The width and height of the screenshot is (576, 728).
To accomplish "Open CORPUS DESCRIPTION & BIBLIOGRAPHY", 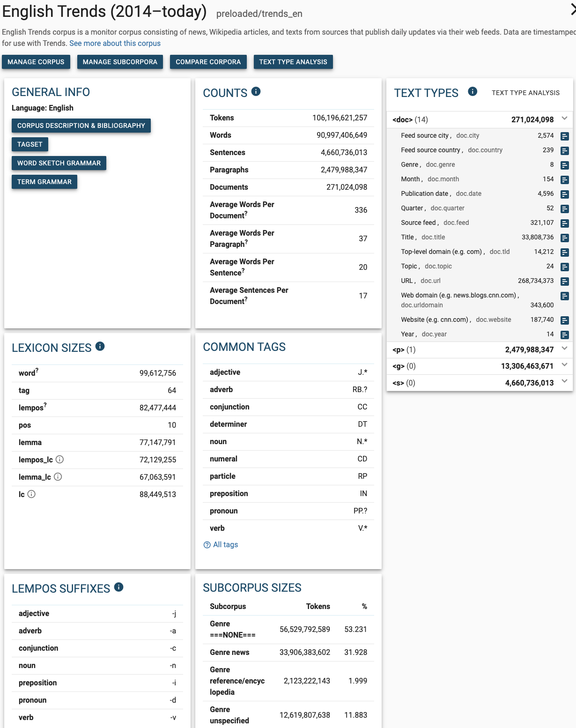I will click(81, 126).
